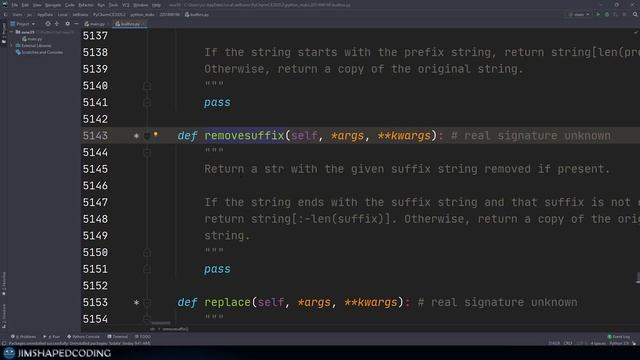The width and height of the screenshot is (640, 360).
Task: Collapse the project root folder node
Action: pos(12,32)
